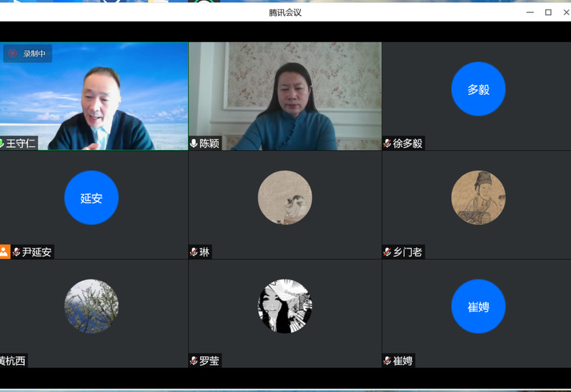Select 陈颖's video tile

285,96
